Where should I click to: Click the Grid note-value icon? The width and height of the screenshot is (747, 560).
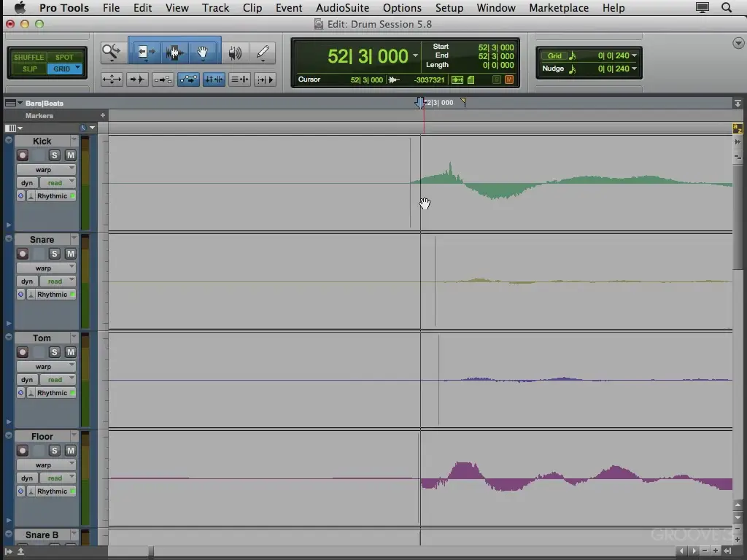[573, 55]
